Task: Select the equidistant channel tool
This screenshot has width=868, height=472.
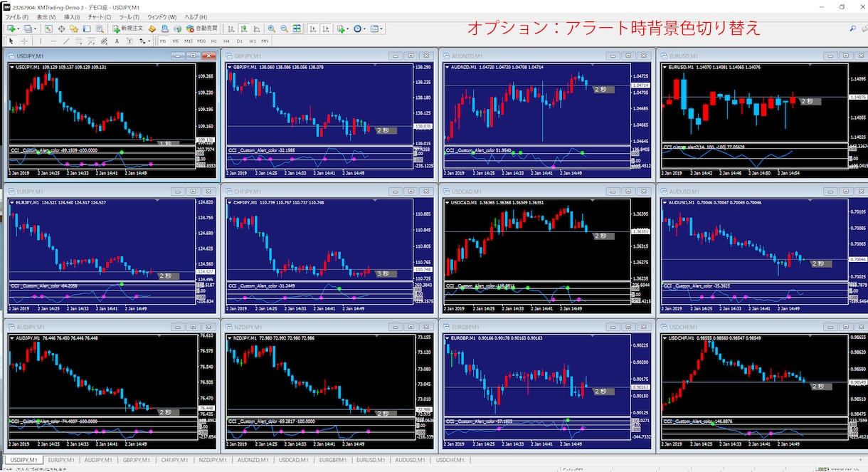Action: click(104, 41)
